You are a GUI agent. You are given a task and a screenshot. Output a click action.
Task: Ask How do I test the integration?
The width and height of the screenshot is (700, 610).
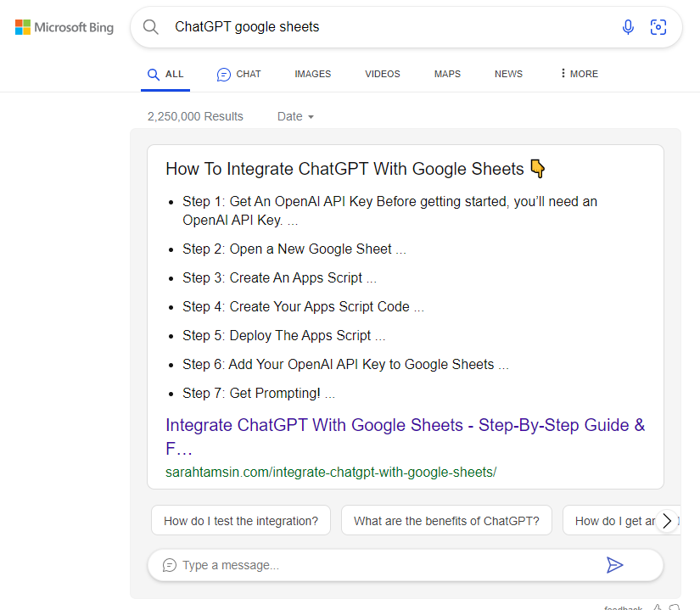pyautogui.click(x=241, y=520)
